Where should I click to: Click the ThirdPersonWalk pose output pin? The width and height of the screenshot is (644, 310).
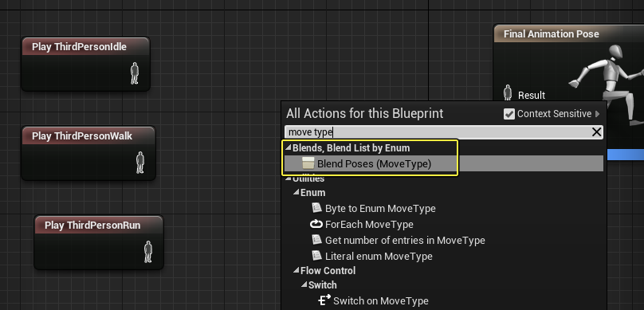click(140, 163)
